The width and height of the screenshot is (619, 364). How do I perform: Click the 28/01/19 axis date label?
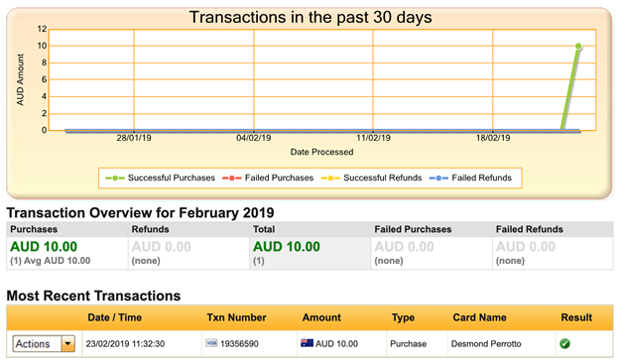(134, 138)
